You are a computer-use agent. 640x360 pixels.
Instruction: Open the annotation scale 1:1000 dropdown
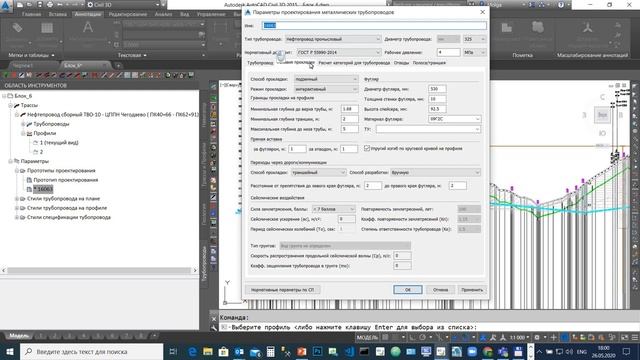coord(519,337)
